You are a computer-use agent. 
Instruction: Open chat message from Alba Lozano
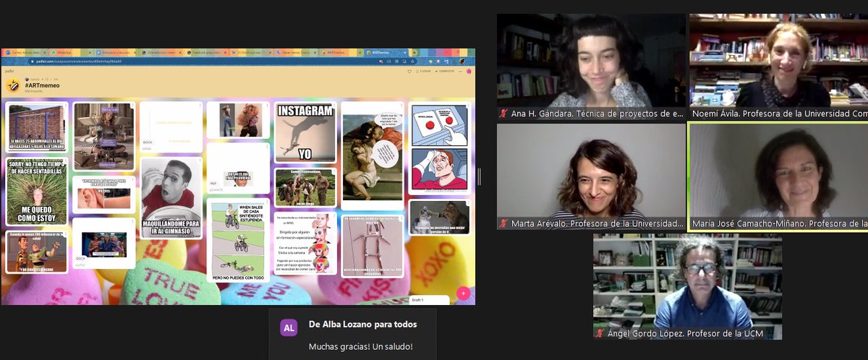click(352, 335)
